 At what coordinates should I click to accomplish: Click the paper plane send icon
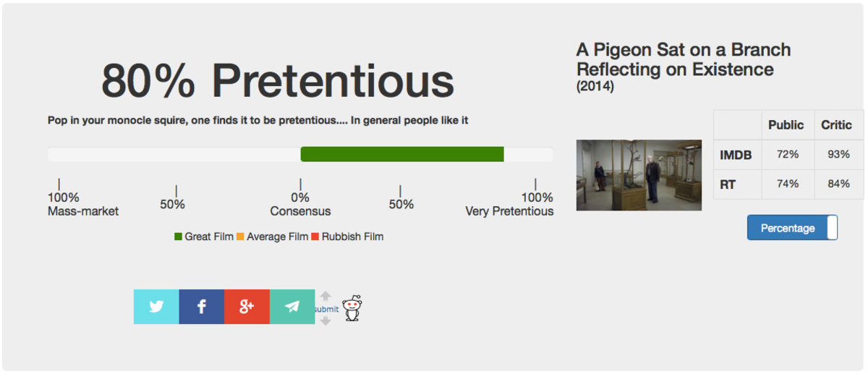tap(292, 307)
